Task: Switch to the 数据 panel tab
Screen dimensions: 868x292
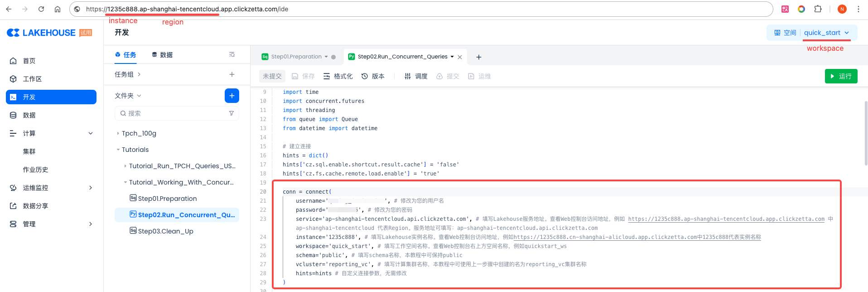Action: point(162,55)
